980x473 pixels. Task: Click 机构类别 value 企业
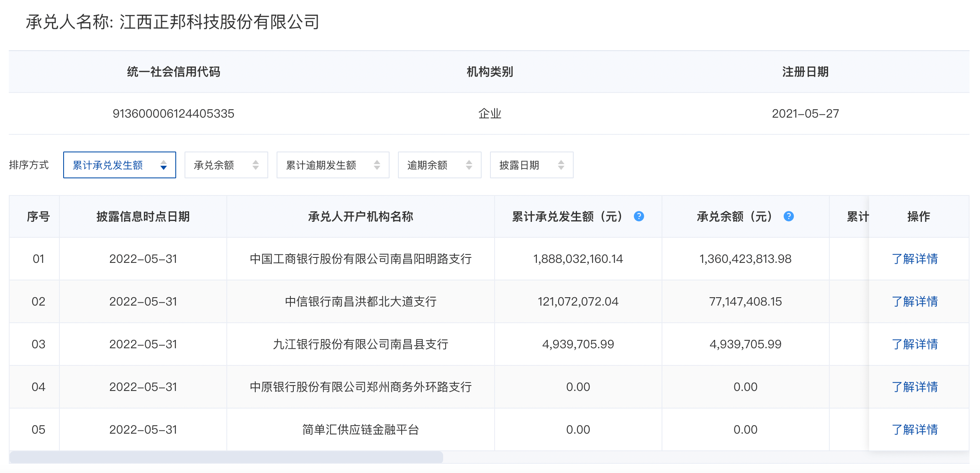pyautogui.click(x=490, y=113)
